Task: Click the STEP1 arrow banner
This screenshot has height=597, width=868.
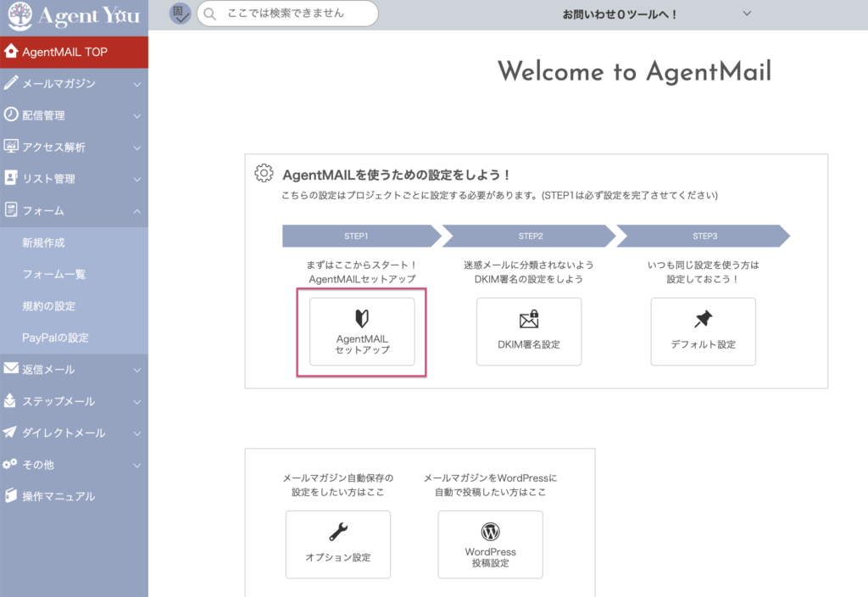Action: pos(362,236)
